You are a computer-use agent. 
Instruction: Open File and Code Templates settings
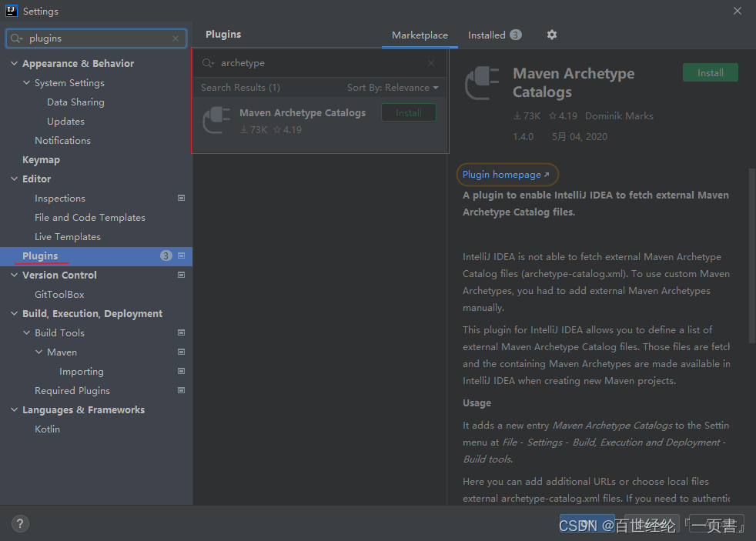89,218
